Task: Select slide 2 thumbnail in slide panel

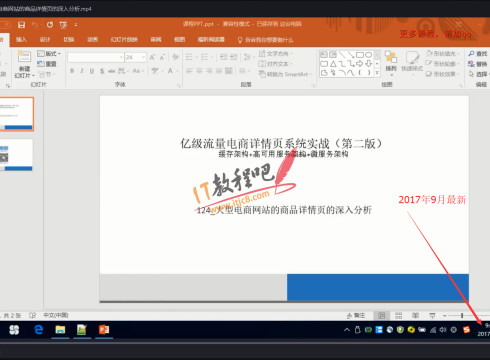Action: click(x=17, y=155)
